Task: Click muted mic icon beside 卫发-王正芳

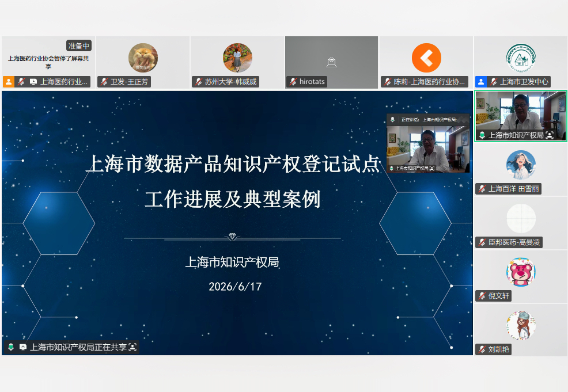Action: tap(104, 82)
